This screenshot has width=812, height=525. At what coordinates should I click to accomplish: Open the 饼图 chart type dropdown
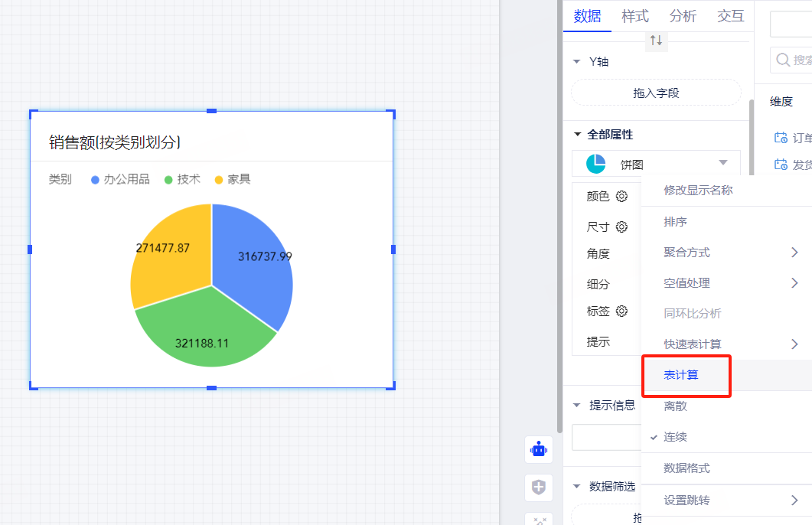point(722,163)
